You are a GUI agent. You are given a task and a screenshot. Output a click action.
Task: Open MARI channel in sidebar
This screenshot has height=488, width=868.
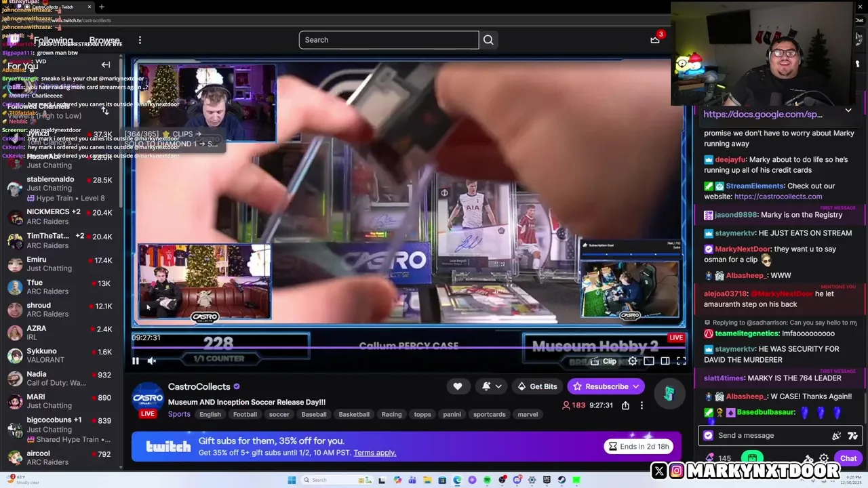click(61, 401)
